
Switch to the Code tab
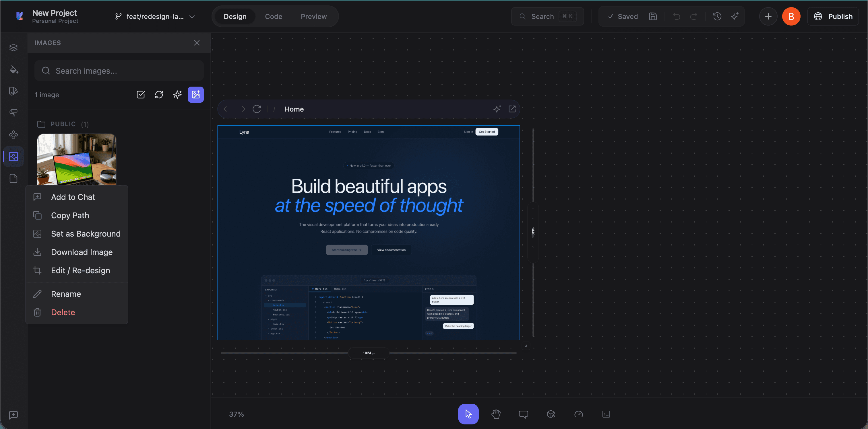click(x=273, y=17)
